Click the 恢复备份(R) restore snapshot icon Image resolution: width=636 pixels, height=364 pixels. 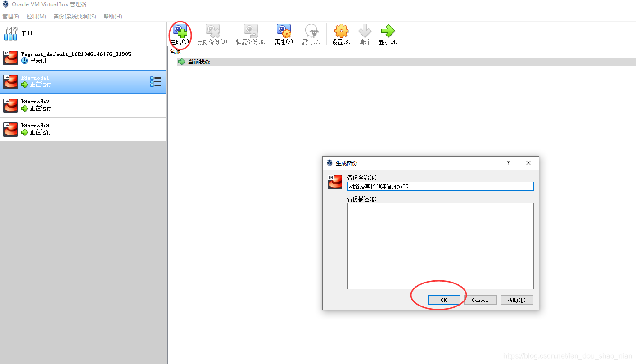tap(251, 31)
